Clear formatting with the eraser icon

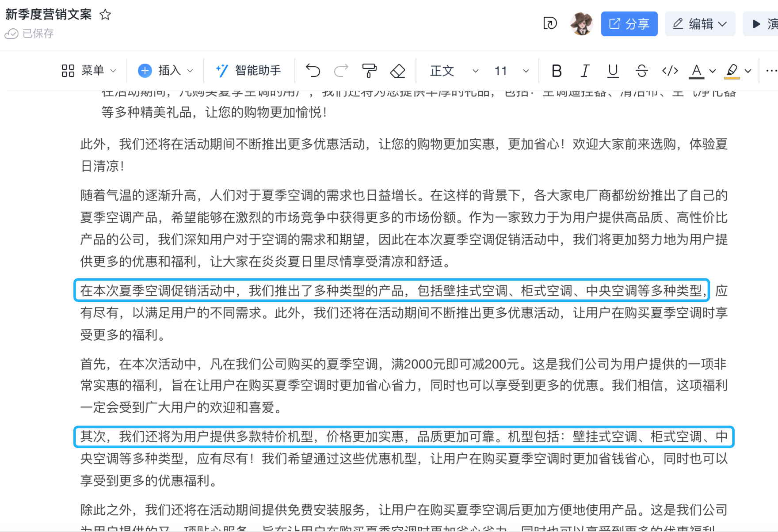(398, 71)
